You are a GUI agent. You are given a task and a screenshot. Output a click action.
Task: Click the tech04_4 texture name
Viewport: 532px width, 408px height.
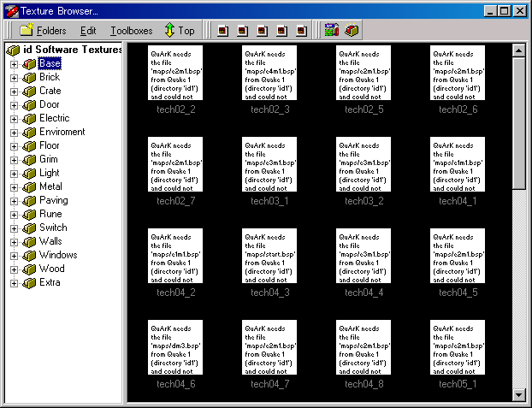[x=364, y=293]
